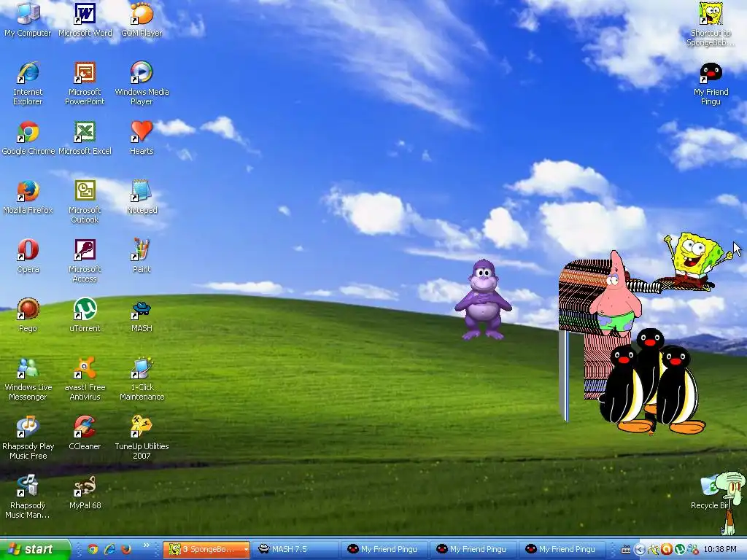
Task: Click the Messenger tray icon
Action: 692,550
